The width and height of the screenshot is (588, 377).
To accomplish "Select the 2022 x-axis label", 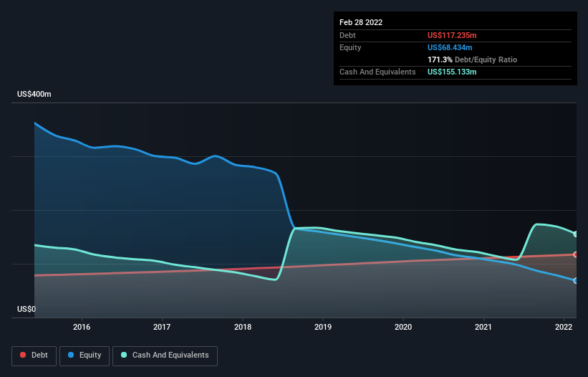I will tap(564, 327).
